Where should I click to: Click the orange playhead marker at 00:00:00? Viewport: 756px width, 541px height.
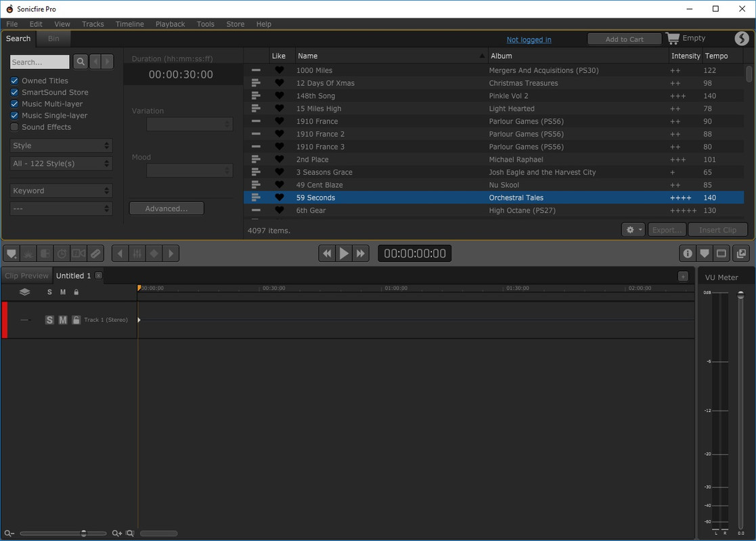pyautogui.click(x=139, y=287)
